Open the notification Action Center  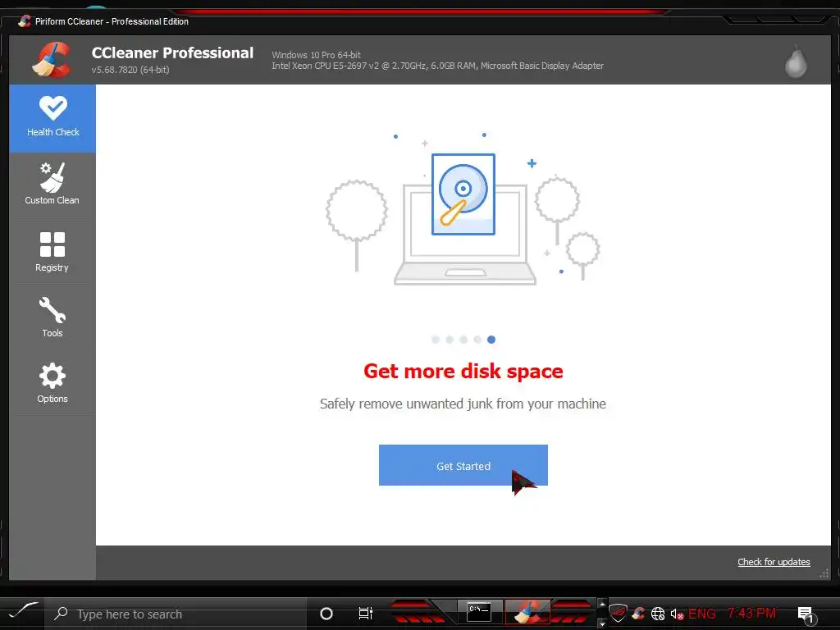point(806,614)
